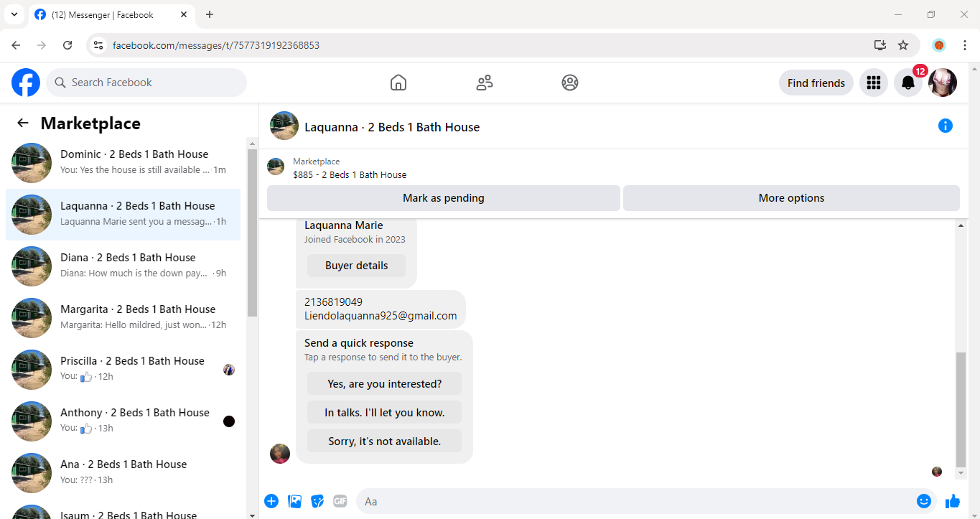The image size is (980, 519).
Task: Expand More options for the listing
Action: [x=791, y=198]
